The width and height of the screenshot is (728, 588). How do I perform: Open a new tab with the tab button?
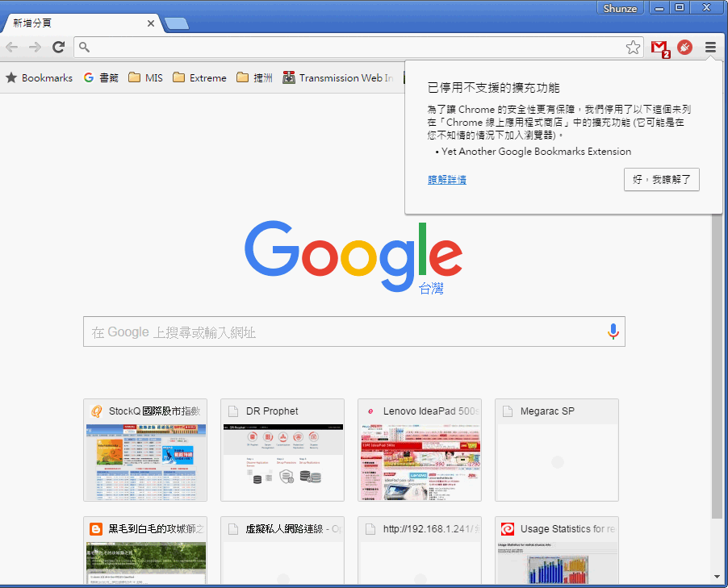(177, 23)
